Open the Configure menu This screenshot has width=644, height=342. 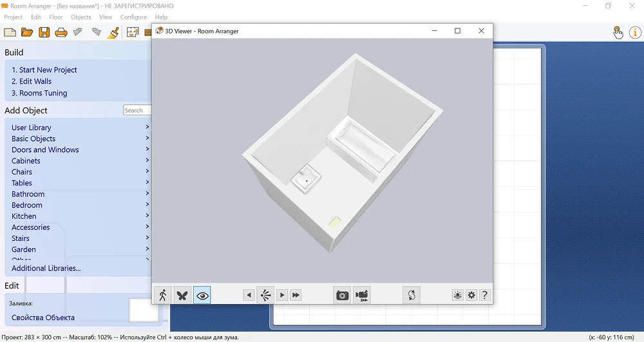(133, 17)
